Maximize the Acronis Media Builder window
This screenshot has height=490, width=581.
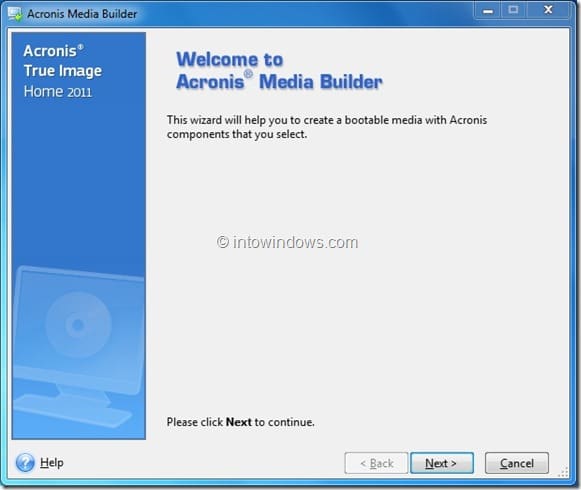tap(513, 10)
